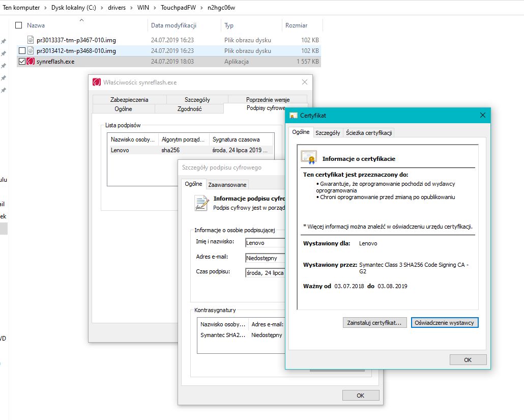
Task: Open Szczegóły tab in Właściwości window
Action: click(197, 100)
